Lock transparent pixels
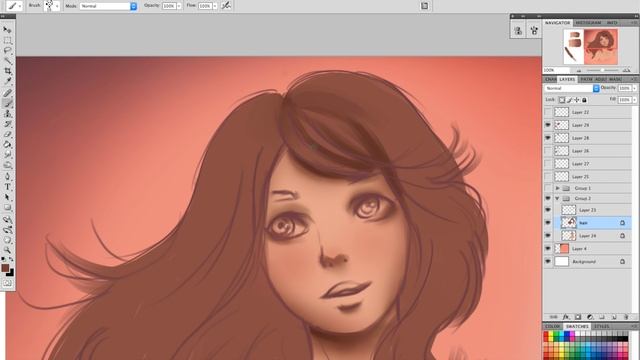The height and width of the screenshot is (360, 640). click(x=562, y=100)
